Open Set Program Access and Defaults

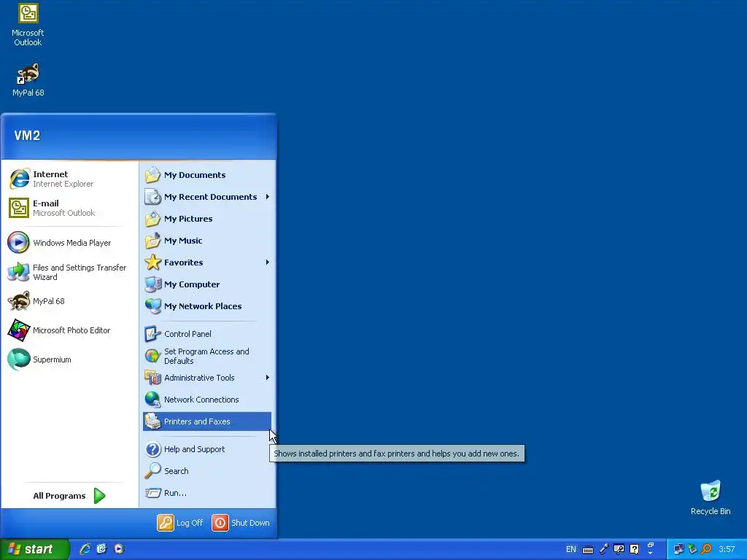point(206,356)
